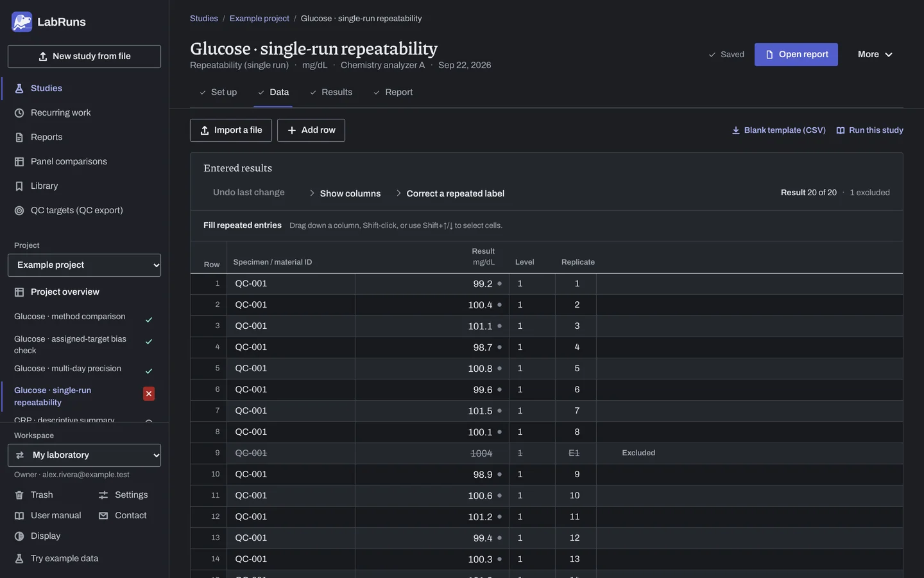Expand Show columns
This screenshot has height=578, width=924.
pyautogui.click(x=345, y=193)
